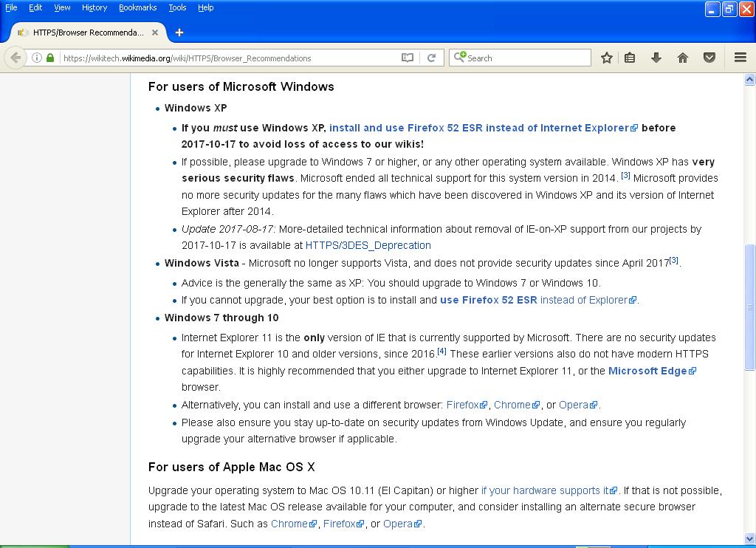
Task: Click the URL address field
Action: pyautogui.click(x=229, y=58)
